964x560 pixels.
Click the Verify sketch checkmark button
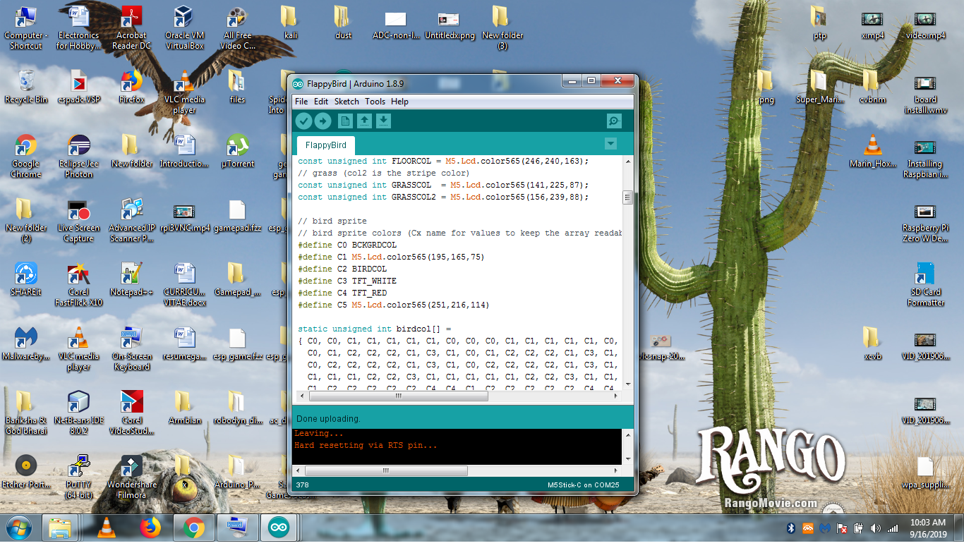tap(303, 121)
